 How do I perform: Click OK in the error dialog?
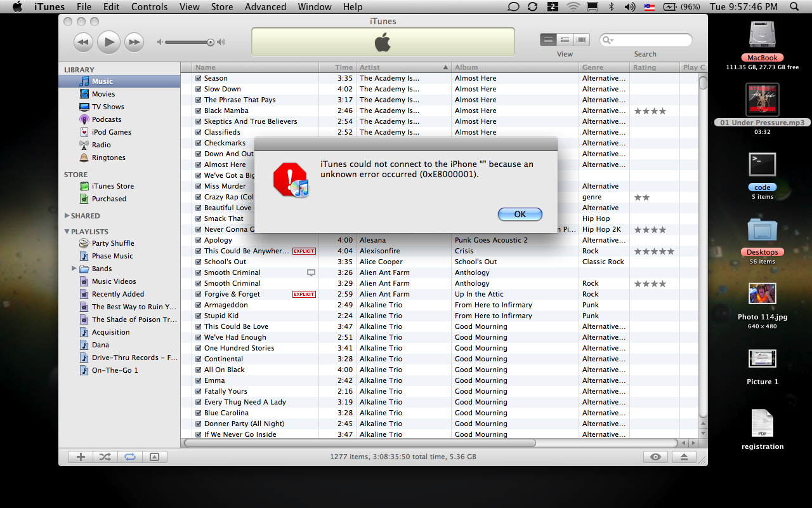(x=520, y=214)
